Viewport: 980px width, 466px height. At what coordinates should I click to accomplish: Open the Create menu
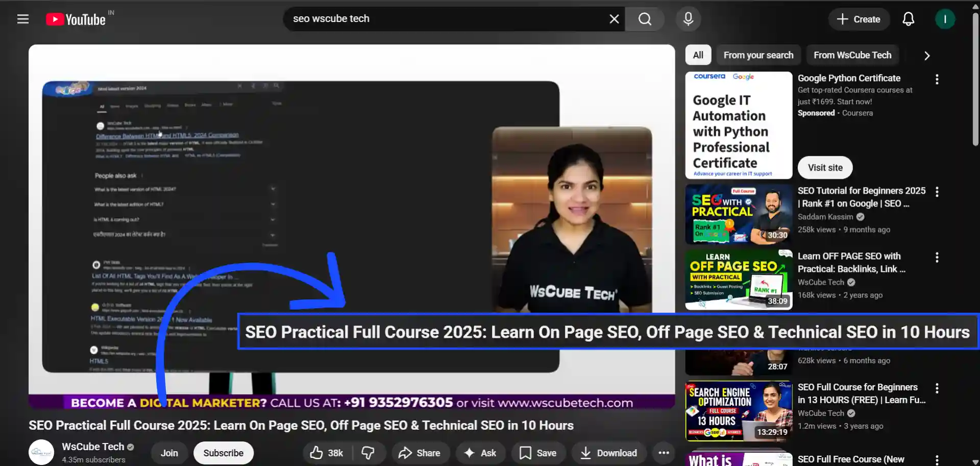(859, 19)
